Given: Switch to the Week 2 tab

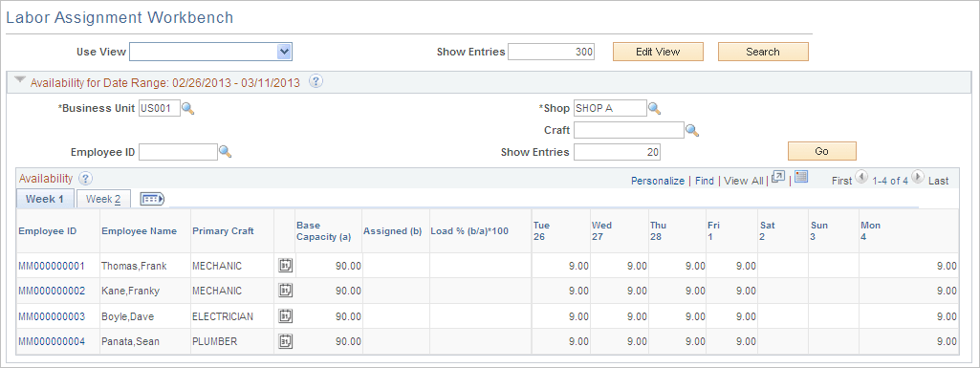Looking at the screenshot, I should coord(103,200).
